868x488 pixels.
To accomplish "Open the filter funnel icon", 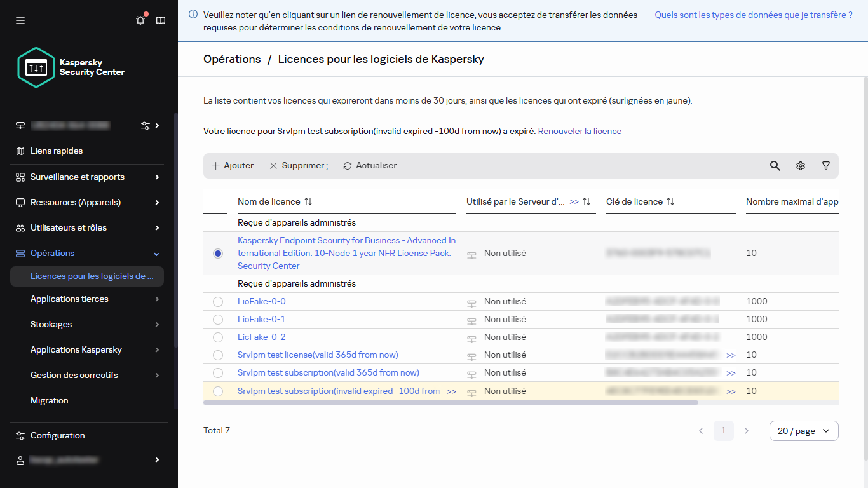I will pyautogui.click(x=825, y=166).
